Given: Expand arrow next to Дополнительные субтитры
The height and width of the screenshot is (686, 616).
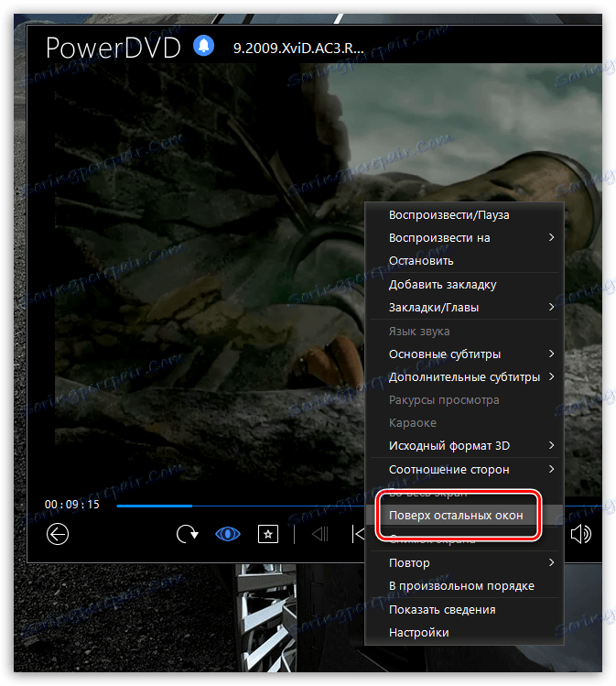Looking at the screenshot, I should (x=551, y=376).
